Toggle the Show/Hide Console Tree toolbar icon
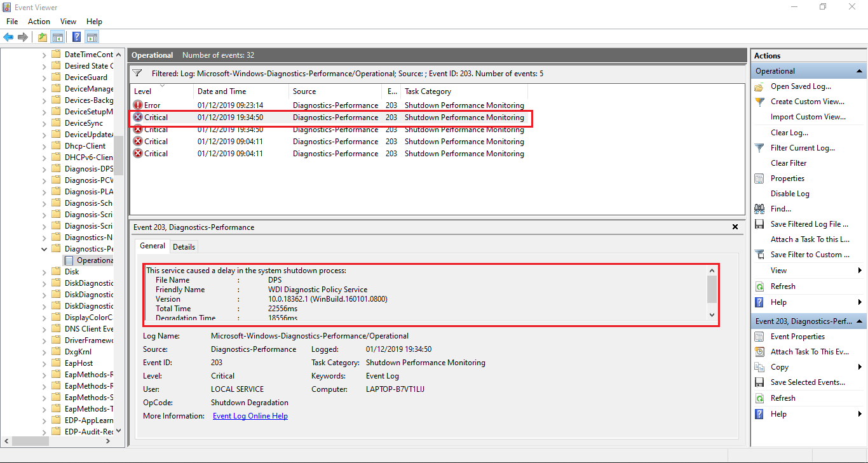 (x=57, y=37)
